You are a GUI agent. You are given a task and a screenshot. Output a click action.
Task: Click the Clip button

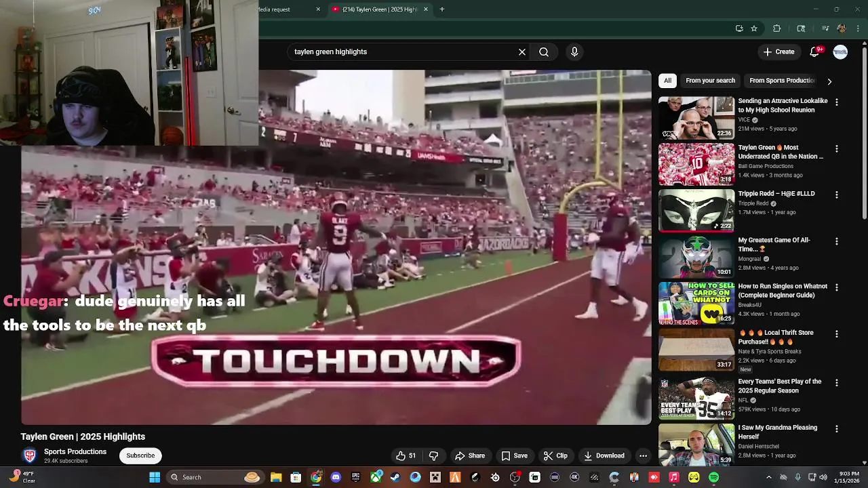click(x=555, y=455)
